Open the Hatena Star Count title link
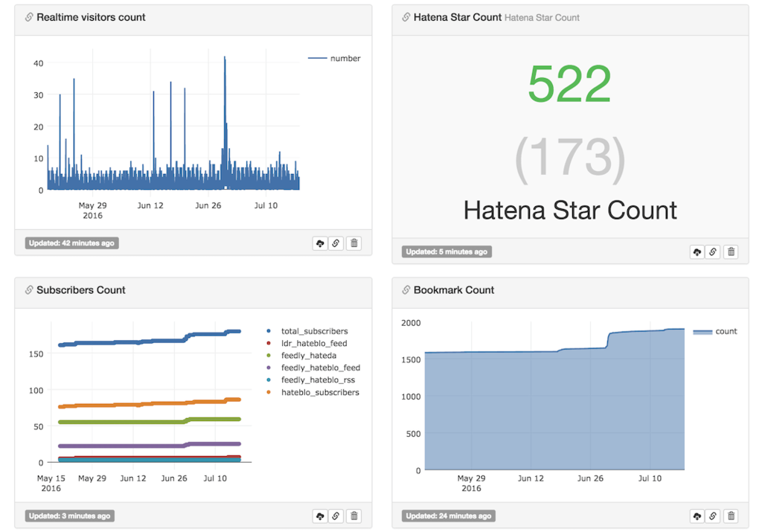 (x=458, y=18)
